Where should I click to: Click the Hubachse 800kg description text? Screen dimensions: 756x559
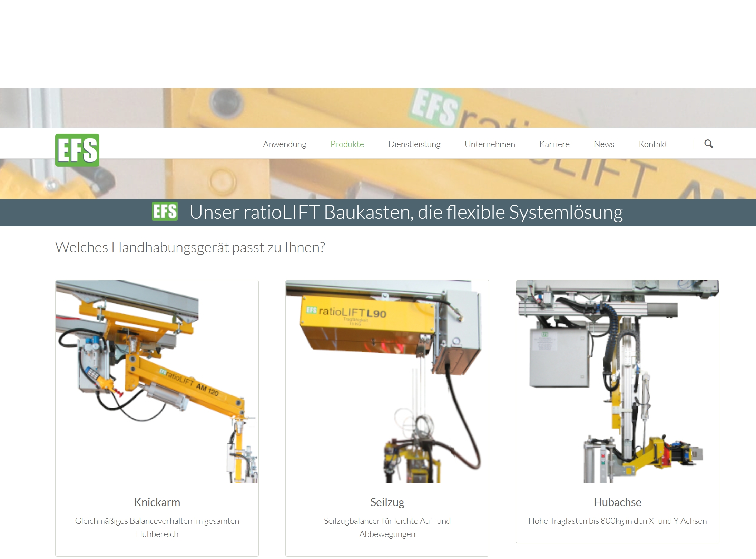(x=617, y=521)
